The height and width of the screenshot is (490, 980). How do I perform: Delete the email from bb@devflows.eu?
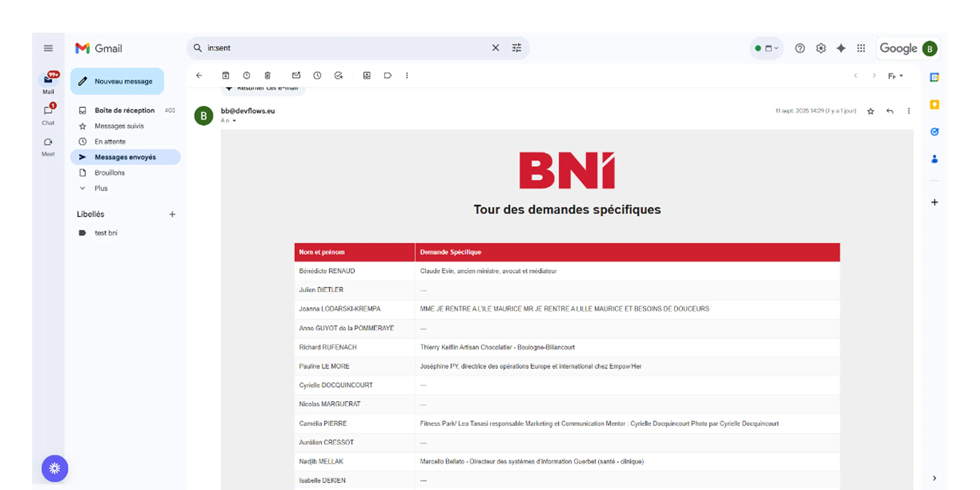[x=267, y=76]
